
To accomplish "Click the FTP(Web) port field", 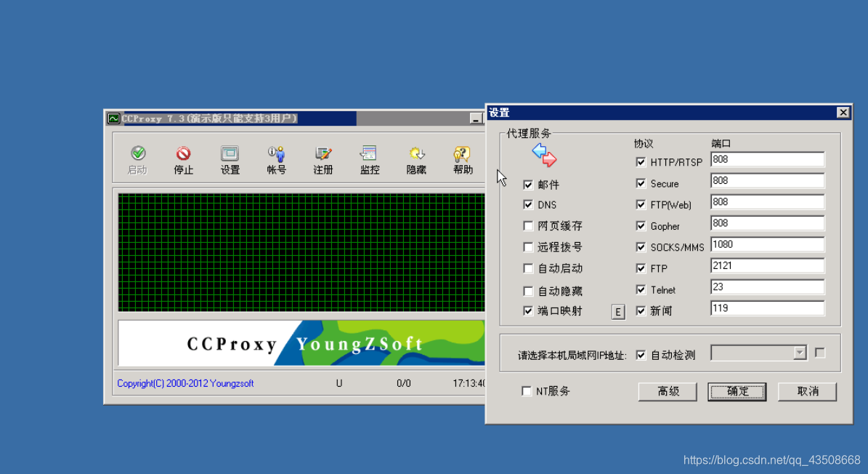I will [767, 202].
